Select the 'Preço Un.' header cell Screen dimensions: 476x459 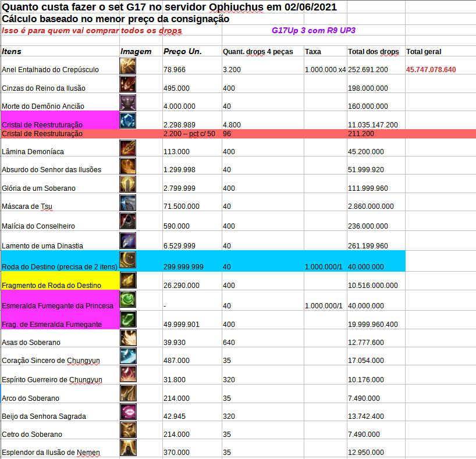(x=192, y=51)
